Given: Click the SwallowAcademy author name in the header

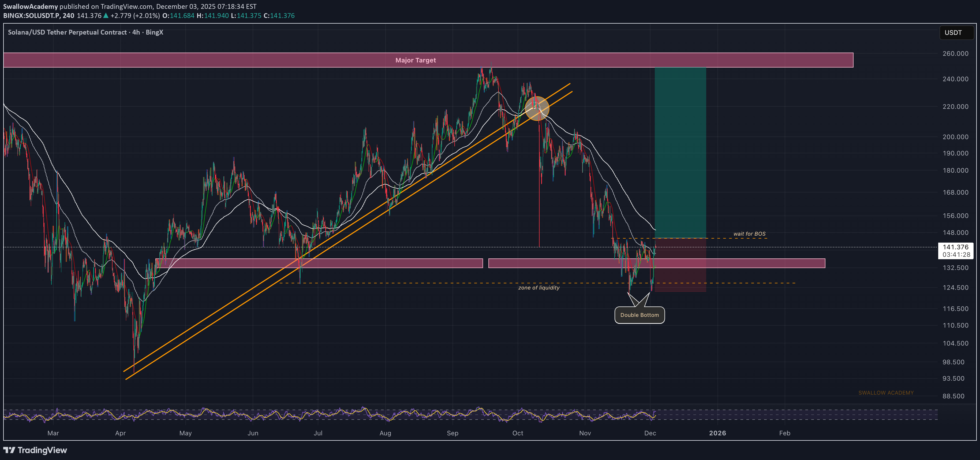Looking at the screenshot, I should (31, 6).
